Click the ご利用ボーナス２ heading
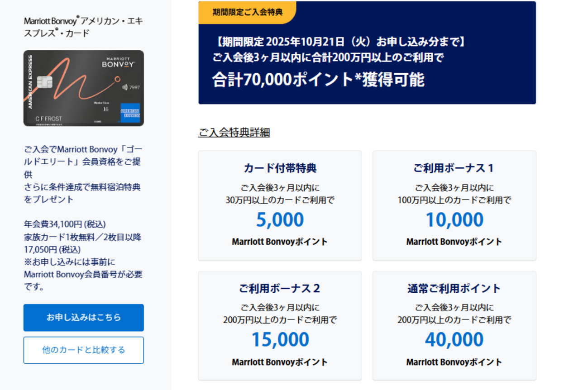The height and width of the screenshot is (390, 588). pyautogui.click(x=280, y=289)
